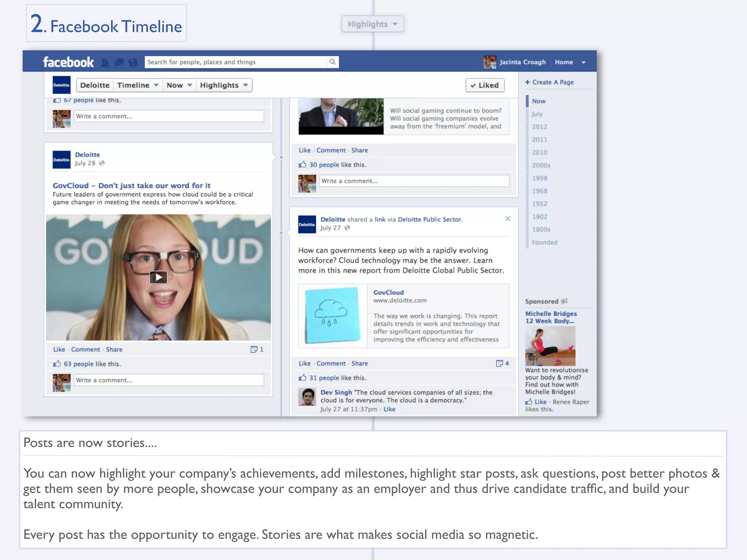
Task: Like Dev Singh's comment
Action: [x=389, y=409]
